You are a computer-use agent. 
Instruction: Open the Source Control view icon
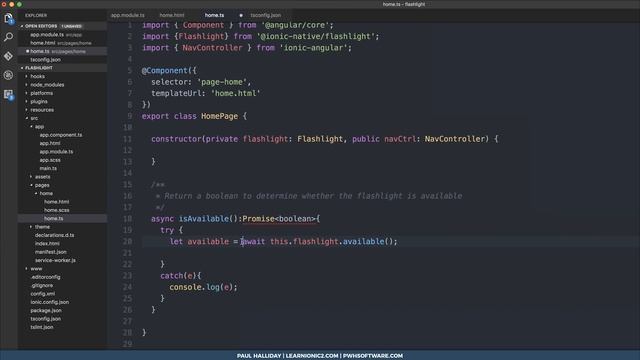(x=8, y=56)
